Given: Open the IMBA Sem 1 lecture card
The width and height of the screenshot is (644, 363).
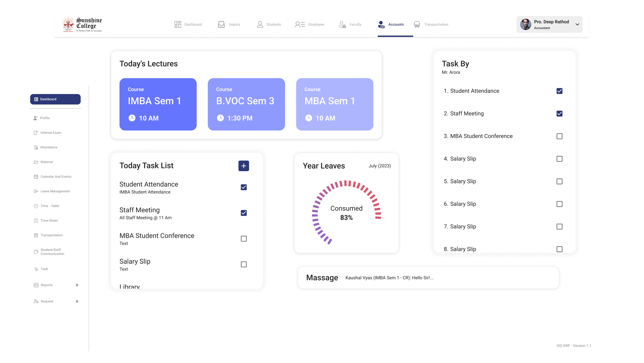Looking at the screenshot, I should [x=158, y=104].
